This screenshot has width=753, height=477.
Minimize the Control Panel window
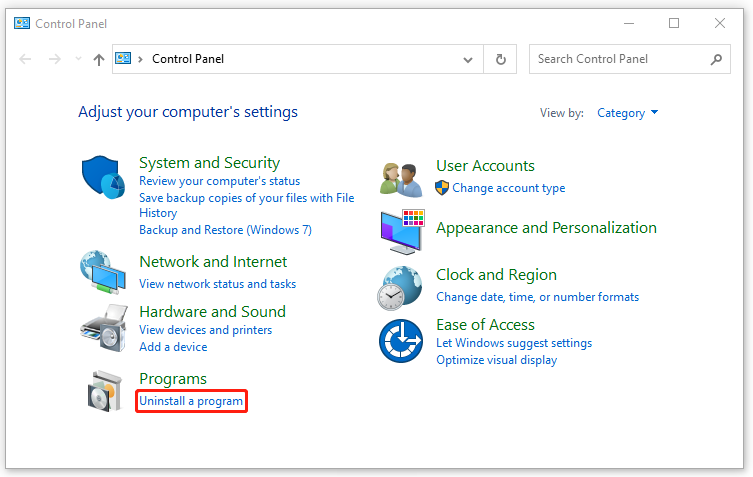[x=629, y=23]
